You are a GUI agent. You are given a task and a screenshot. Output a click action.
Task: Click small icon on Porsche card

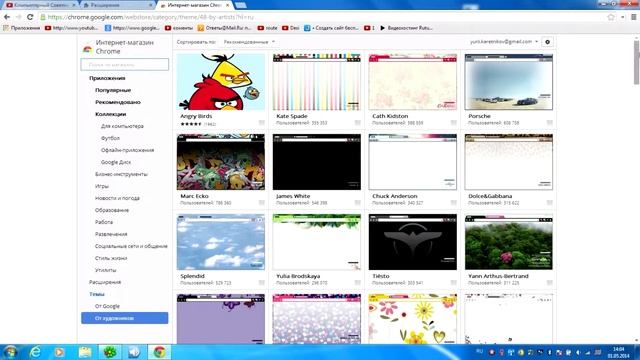click(549, 123)
